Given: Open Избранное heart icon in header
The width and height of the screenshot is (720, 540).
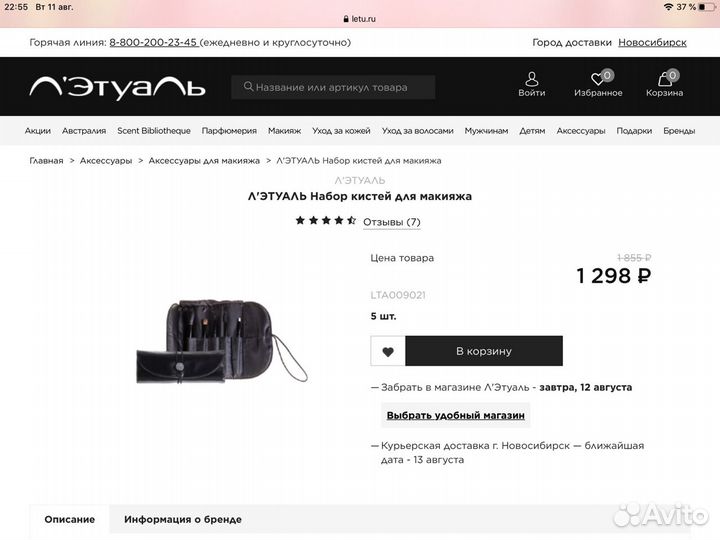Looking at the screenshot, I should point(598,79).
